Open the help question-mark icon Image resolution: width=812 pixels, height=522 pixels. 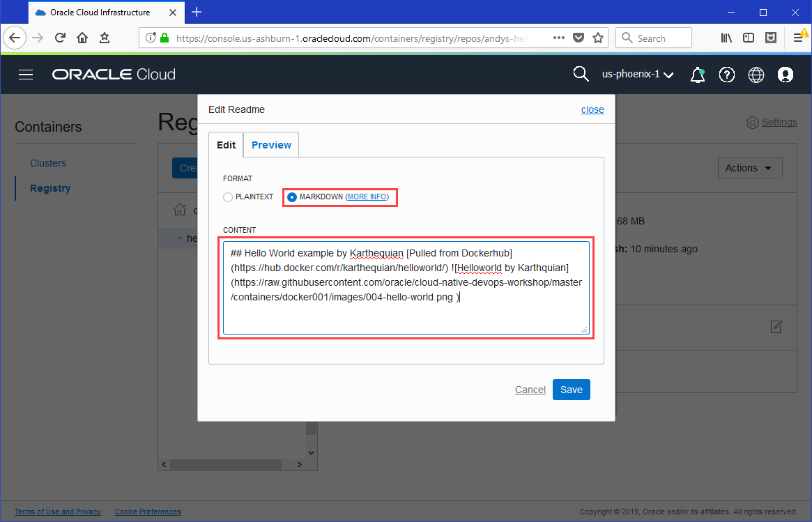pos(727,75)
